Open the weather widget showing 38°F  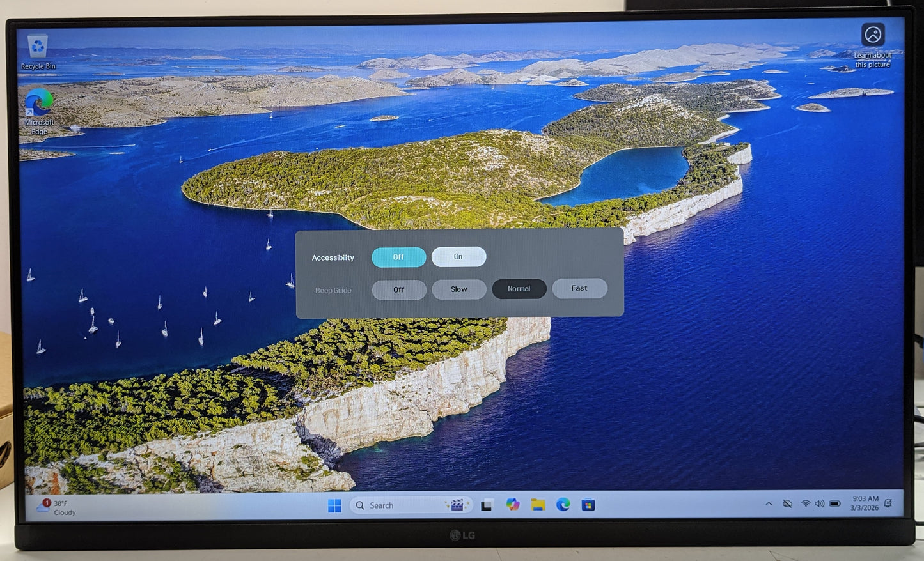pyautogui.click(x=58, y=507)
